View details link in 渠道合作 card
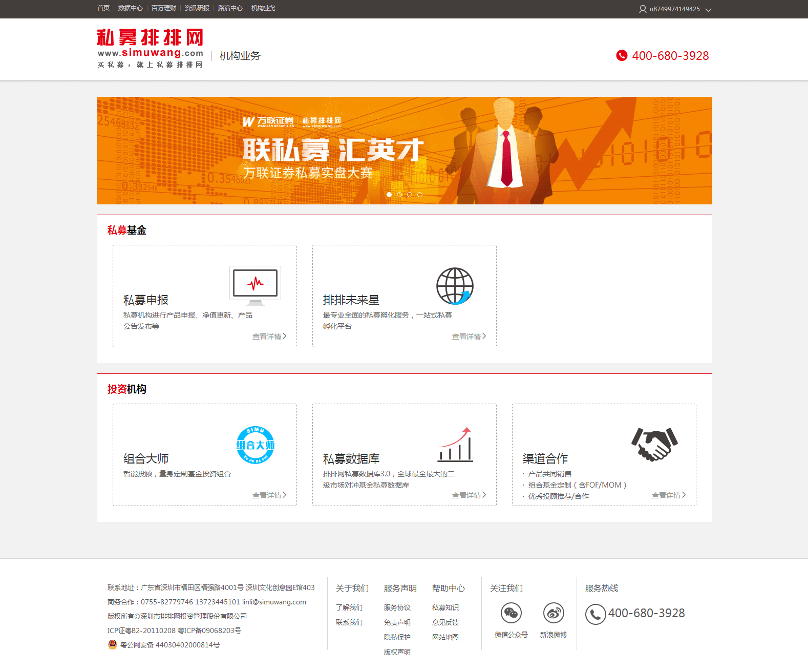Viewport: 808px width, 672px height. pos(666,495)
